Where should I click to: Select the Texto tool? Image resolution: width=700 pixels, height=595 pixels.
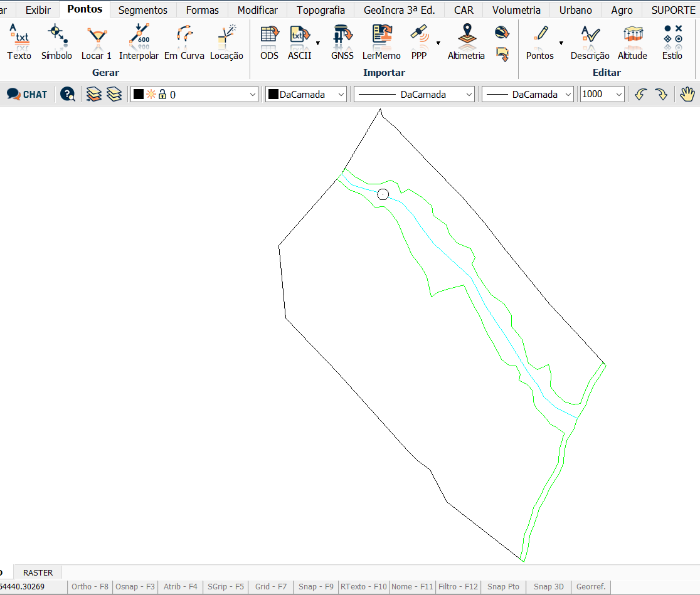pyautogui.click(x=19, y=41)
